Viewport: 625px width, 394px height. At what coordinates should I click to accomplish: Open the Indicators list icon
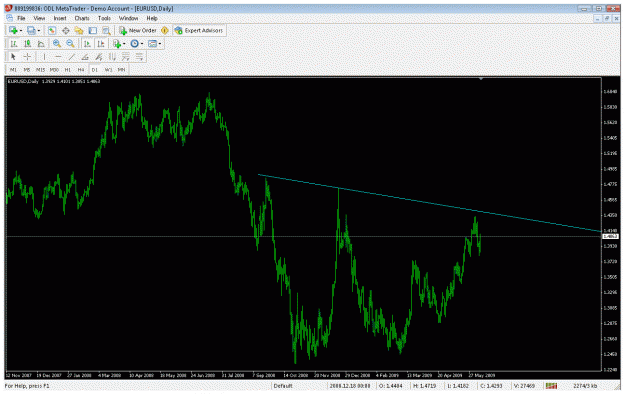[116, 43]
